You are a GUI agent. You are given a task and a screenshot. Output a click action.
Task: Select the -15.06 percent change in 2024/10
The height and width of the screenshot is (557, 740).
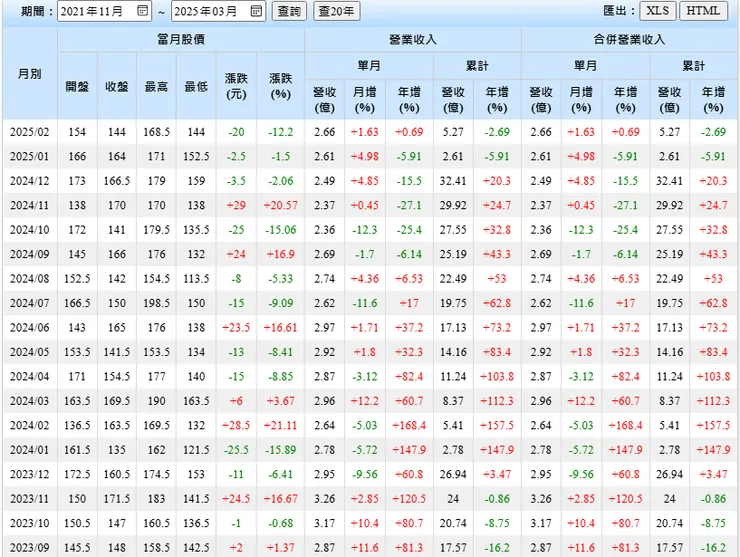pos(281,230)
